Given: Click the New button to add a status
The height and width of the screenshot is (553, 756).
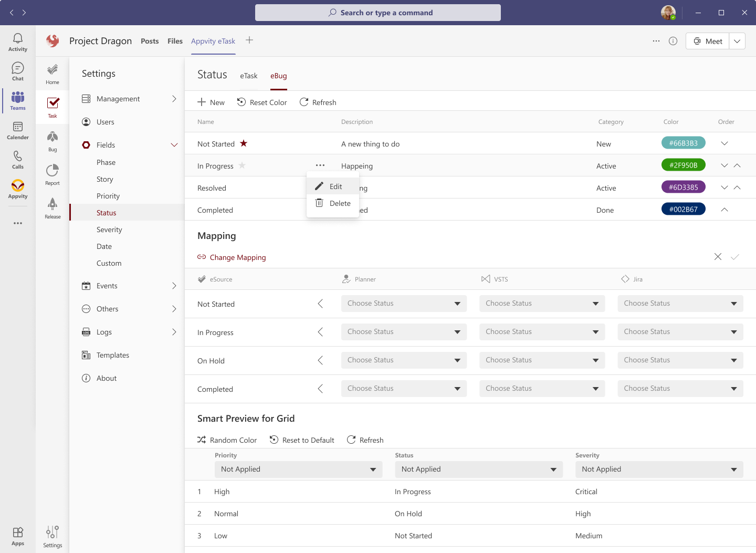Looking at the screenshot, I should (x=211, y=102).
